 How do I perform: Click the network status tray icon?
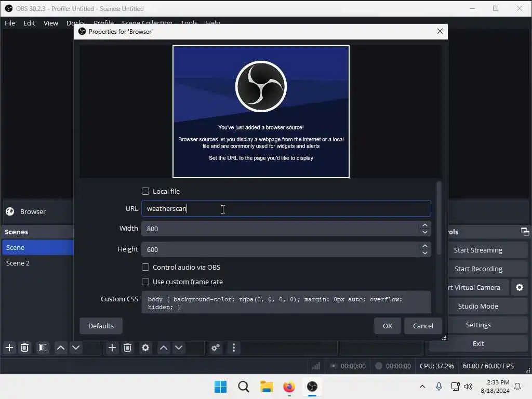pyautogui.click(x=455, y=387)
